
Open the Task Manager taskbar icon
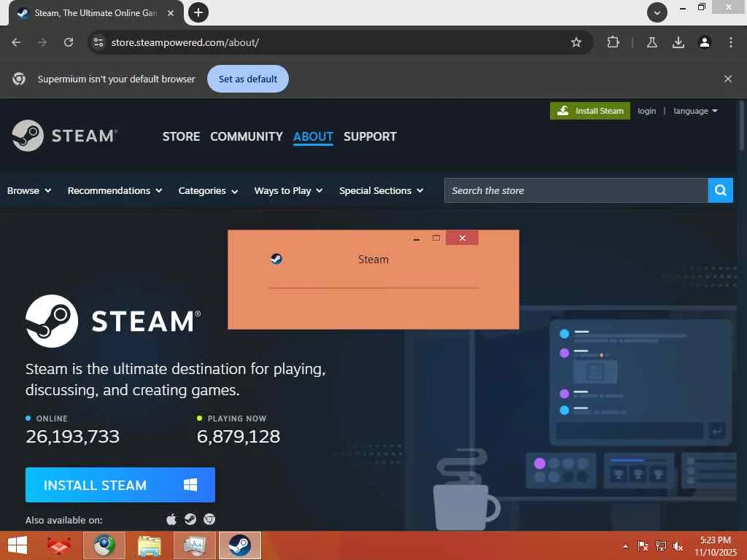tap(194, 545)
